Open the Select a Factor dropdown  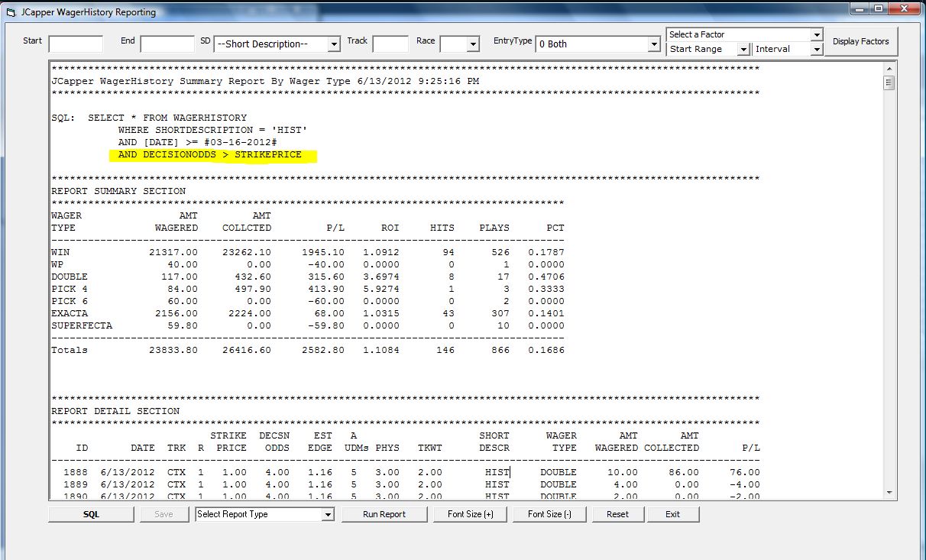point(816,35)
